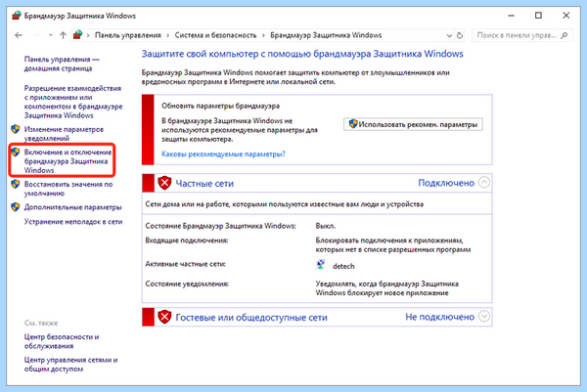Click red shield icon for 'Гостевые или общедоступные сети'
Image resolution: width=587 pixels, height=392 pixels.
tap(164, 317)
